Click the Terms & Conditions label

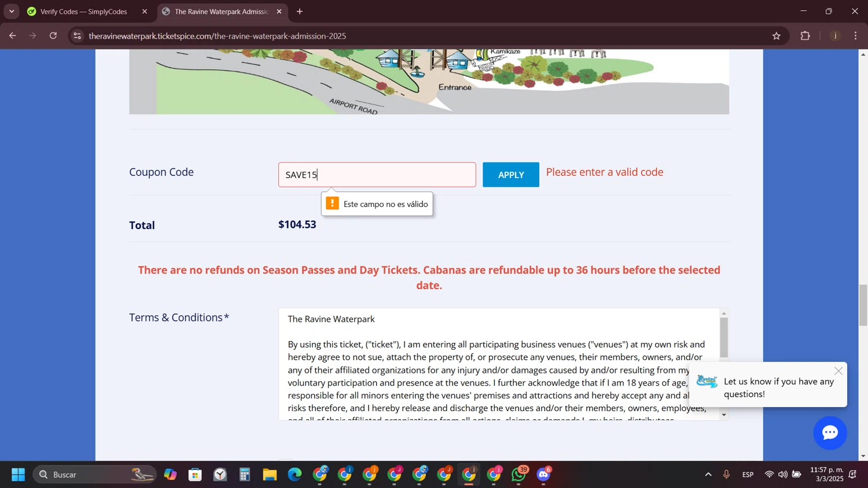(179, 317)
